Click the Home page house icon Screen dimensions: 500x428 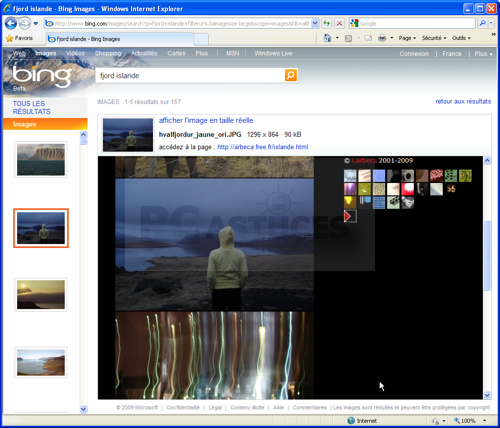coord(327,38)
